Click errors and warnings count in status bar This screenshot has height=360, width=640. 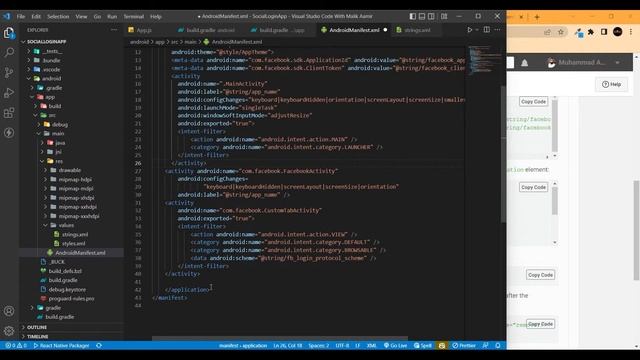pos(16,346)
